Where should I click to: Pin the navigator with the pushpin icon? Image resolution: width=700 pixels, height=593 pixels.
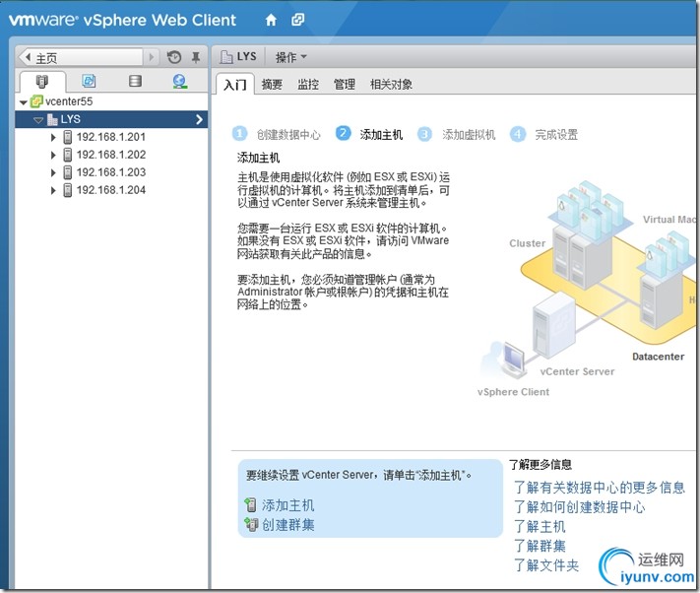click(x=196, y=57)
